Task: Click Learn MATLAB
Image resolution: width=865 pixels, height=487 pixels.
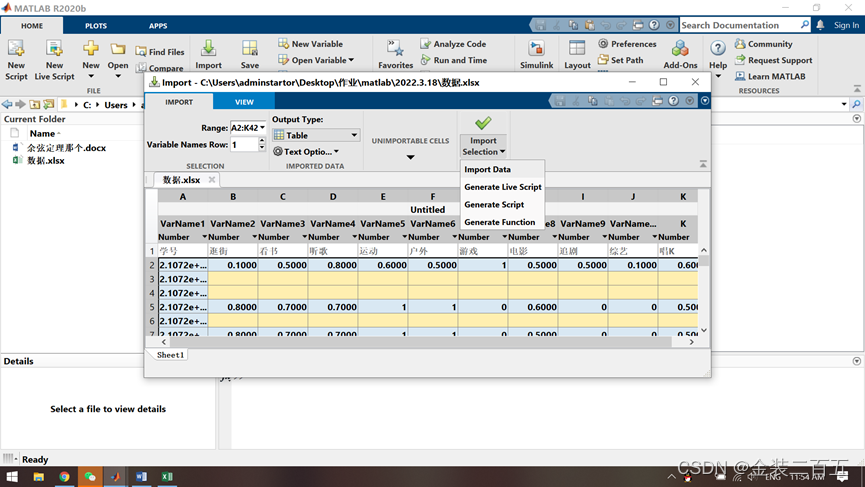Action: point(770,76)
